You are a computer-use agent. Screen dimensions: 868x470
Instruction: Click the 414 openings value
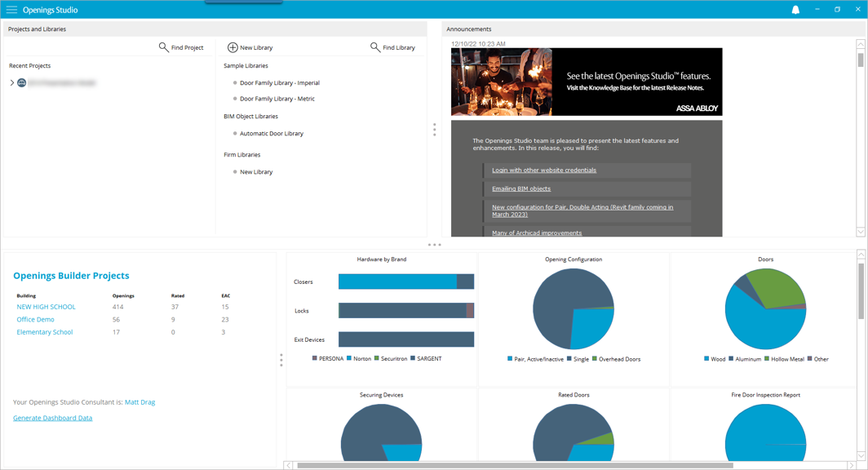pos(118,307)
